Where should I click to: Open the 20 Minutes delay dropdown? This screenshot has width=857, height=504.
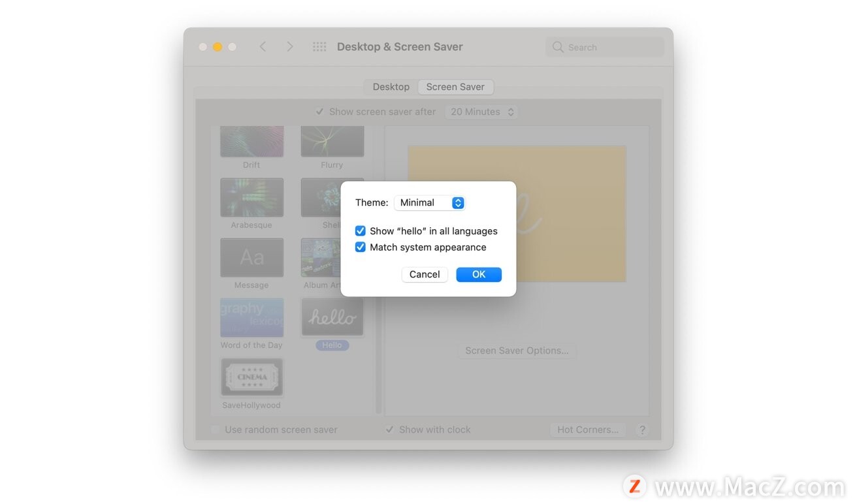[481, 112]
